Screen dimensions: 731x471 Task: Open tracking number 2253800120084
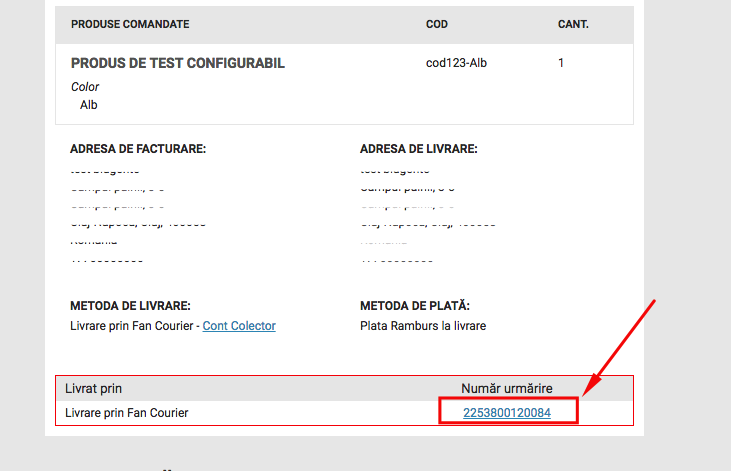coord(507,413)
